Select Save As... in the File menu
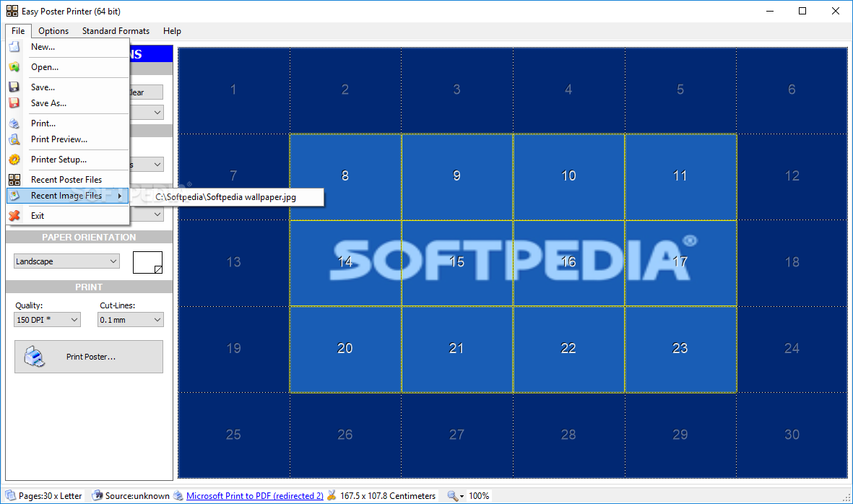 tap(68, 103)
